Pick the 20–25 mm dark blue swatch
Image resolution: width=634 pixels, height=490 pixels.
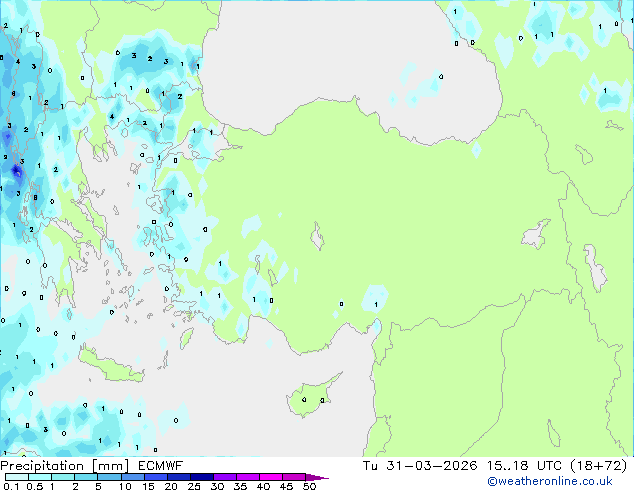[179, 477]
